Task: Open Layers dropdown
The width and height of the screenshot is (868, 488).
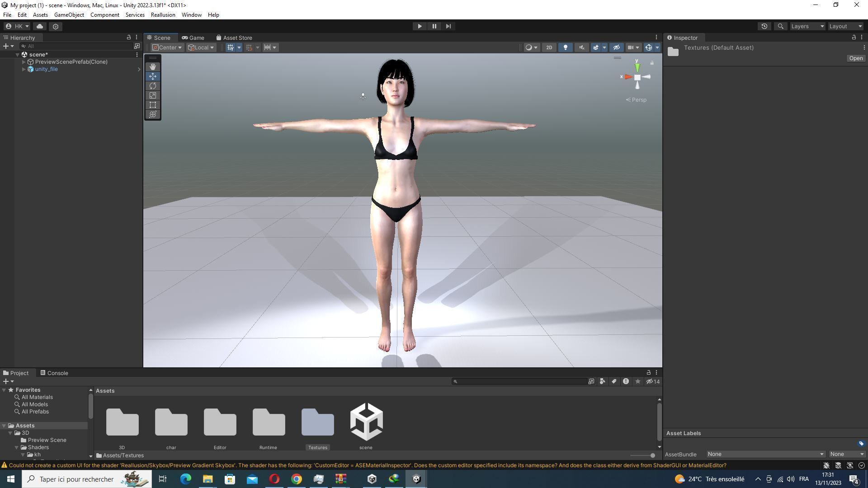Action: pyautogui.click(x=807, y=26)
